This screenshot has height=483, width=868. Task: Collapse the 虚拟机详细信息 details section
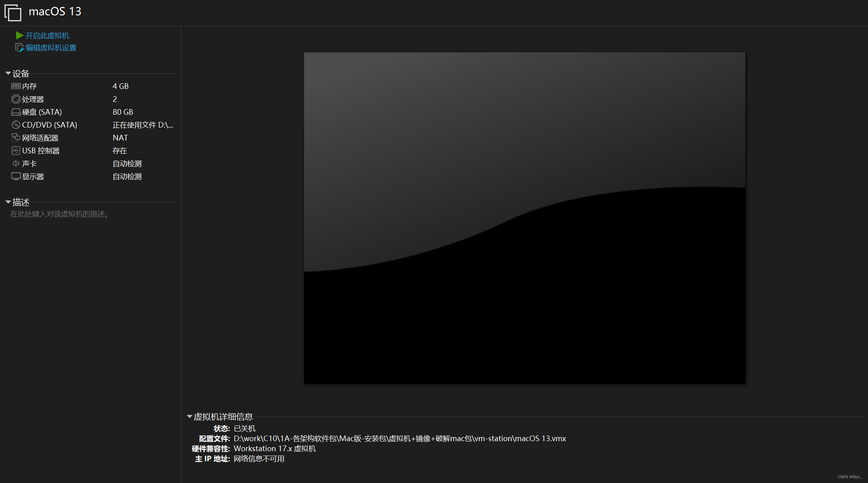click(189, 417)
